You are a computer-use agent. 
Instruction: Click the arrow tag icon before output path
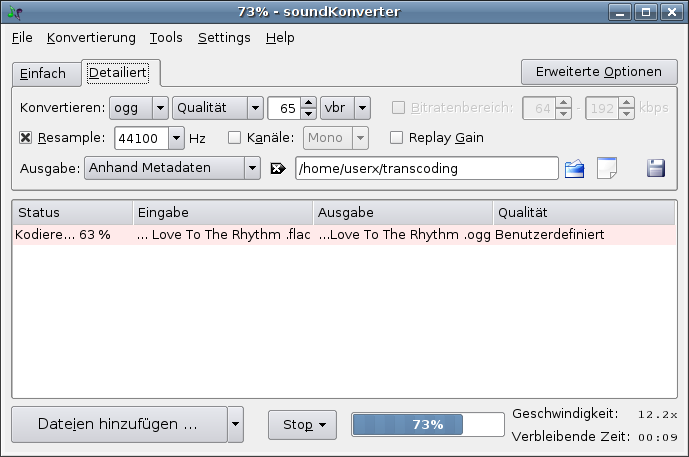click(x=279, y=169)
